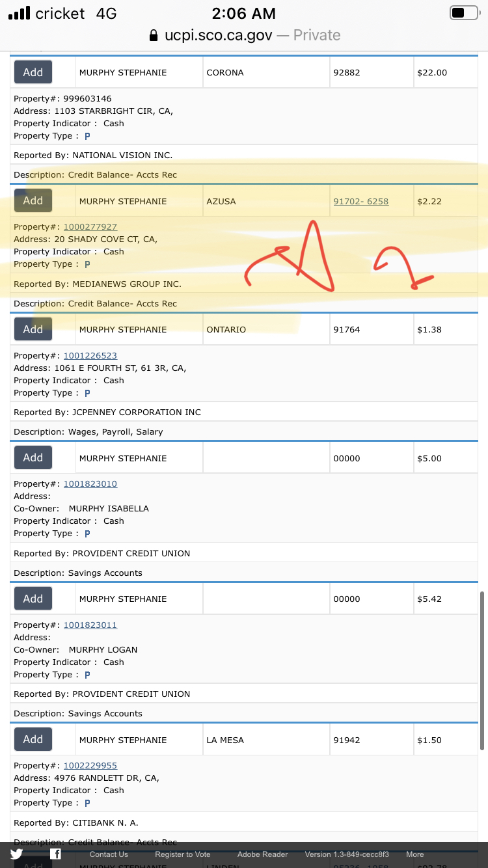The image size is (488, 868).
Task: Open property number 1001823010
Action: click(x=90, y=484)
